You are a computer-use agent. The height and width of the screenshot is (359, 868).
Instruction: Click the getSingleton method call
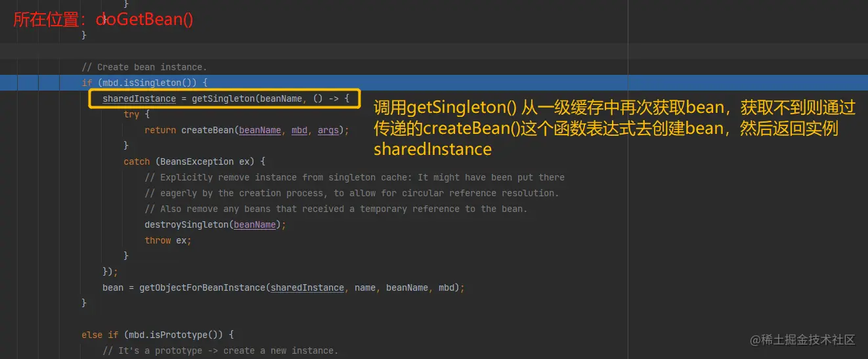(x=223, y=98)
